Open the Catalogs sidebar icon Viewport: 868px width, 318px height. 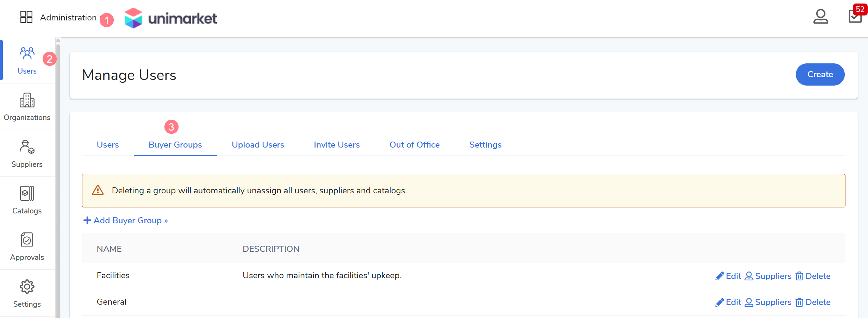point(27,200)
